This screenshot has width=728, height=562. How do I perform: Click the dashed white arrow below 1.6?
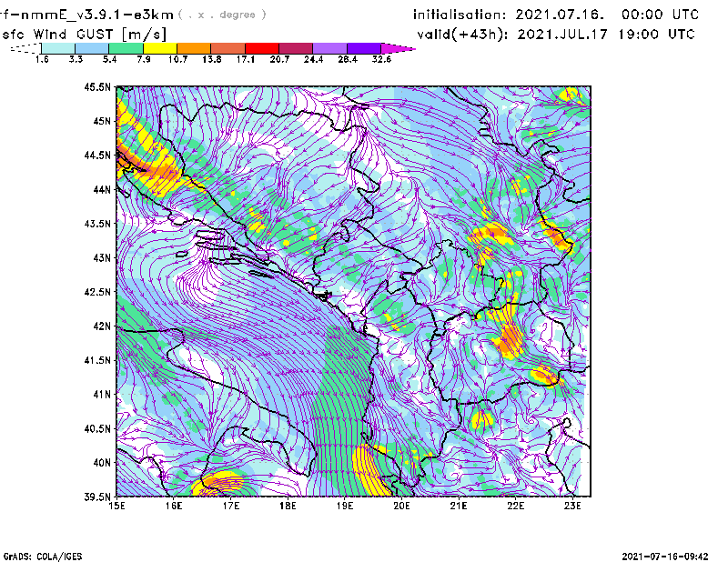tap(25, 48)
